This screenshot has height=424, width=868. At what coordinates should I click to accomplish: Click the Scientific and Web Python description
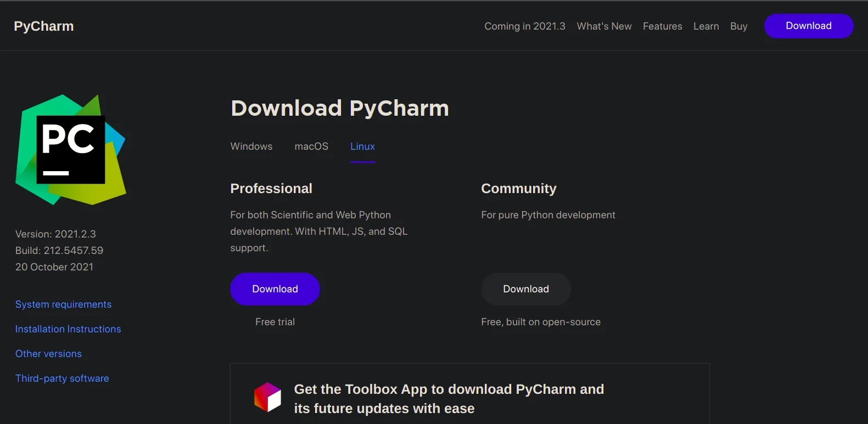319,231
